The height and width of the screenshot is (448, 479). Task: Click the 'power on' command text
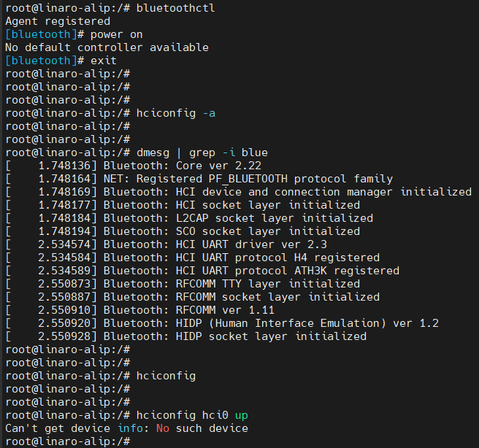point(116,34)
